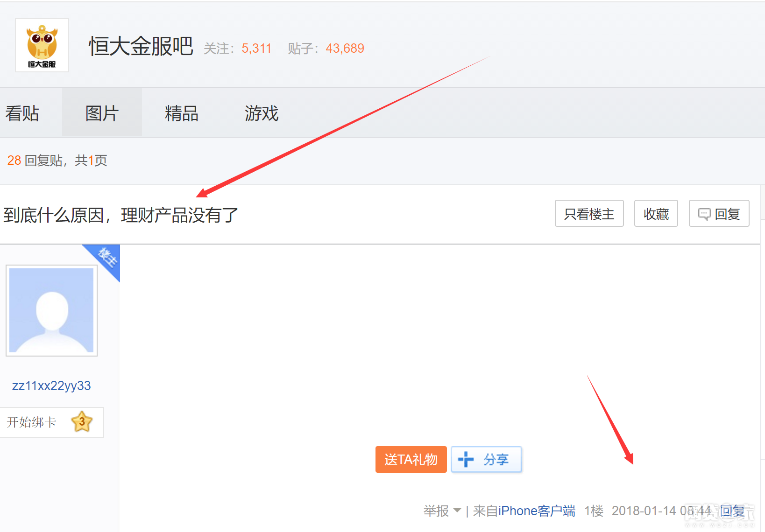Open the 精品 tab
Screen dimensions: 765x532
tap(182, 113)
